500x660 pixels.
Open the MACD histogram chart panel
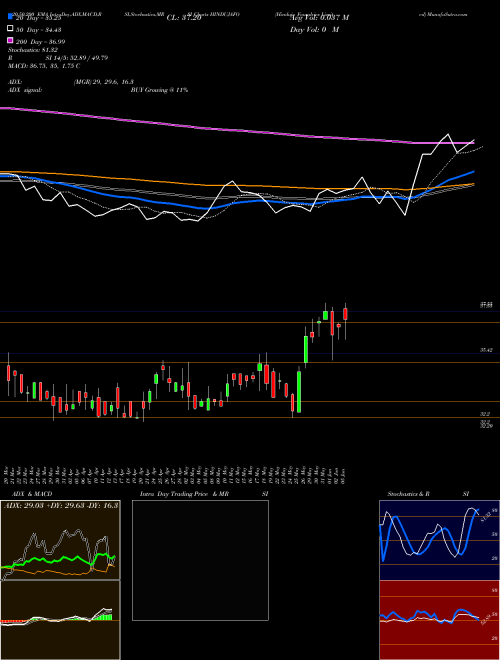point(60,620)
